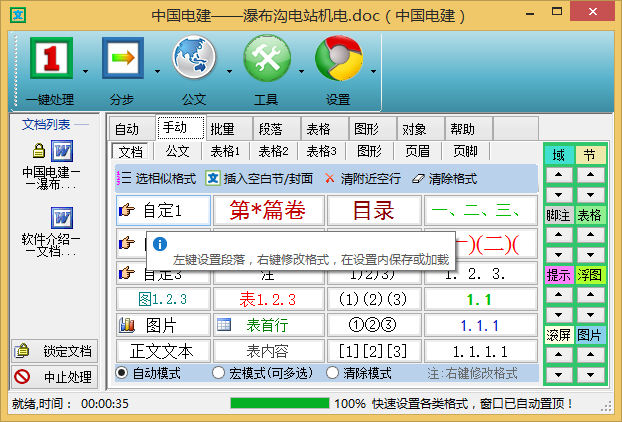Viewport: 622px width, 422px height.
Task: Click up arrow under 域
Action: [x=559, y=175]
